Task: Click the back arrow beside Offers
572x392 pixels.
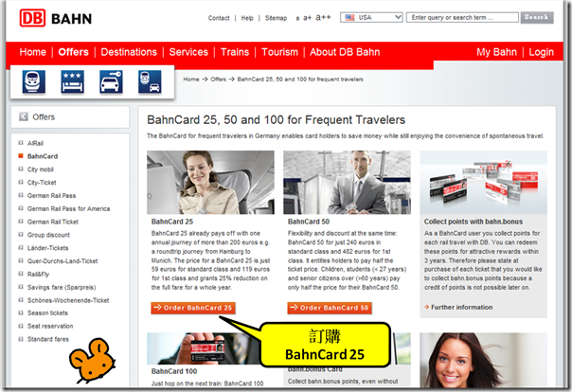Action: (x=24, y=116)
